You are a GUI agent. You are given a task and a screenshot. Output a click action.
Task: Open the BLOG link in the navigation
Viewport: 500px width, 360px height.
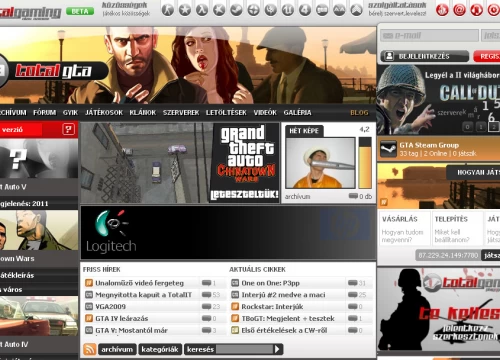[x=359, y=113]
